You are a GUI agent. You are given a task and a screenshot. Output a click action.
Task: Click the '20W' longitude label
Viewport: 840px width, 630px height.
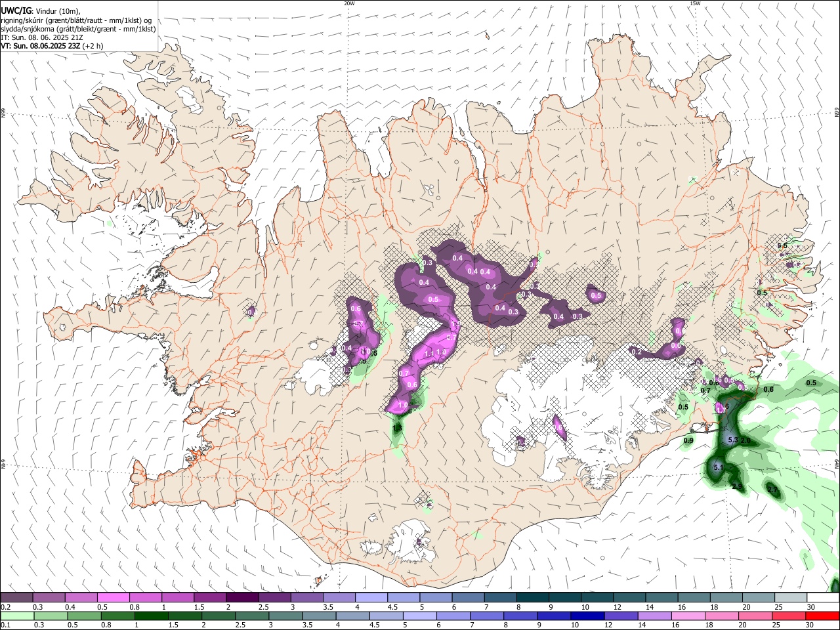click(x=349, y=3)
